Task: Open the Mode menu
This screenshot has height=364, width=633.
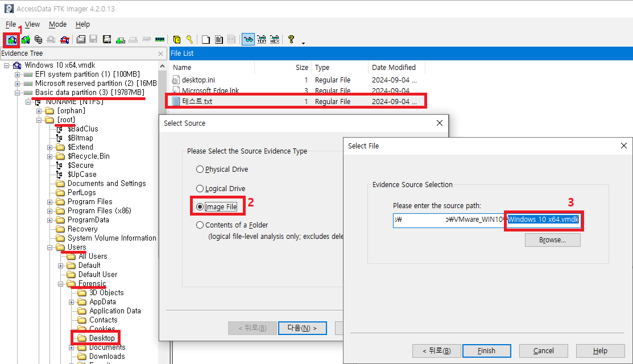Action: (x=57, y=24)
